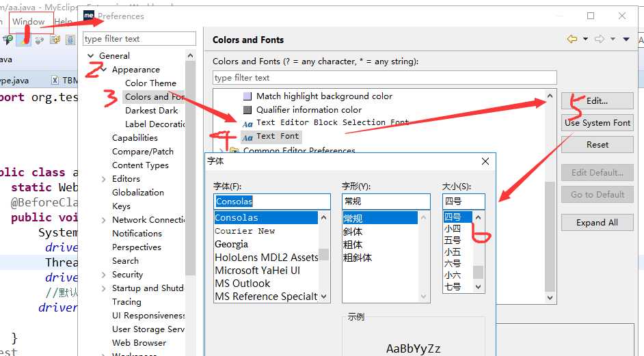
Task: Open Search preference page
Action: (x=125, y=261)
